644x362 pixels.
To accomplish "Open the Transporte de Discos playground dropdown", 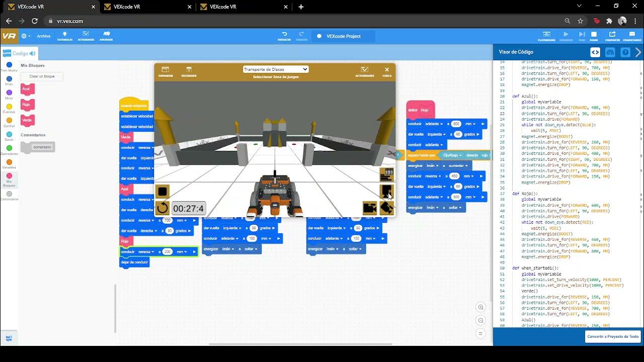I will (x=275, y=69).
